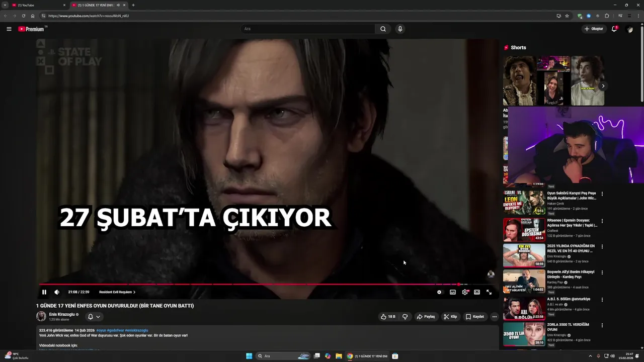This screenshot has width=644, height=362.
Task: Open options for 2025 YILINDA OYNADIĞIM video
Action: (602, 246)
